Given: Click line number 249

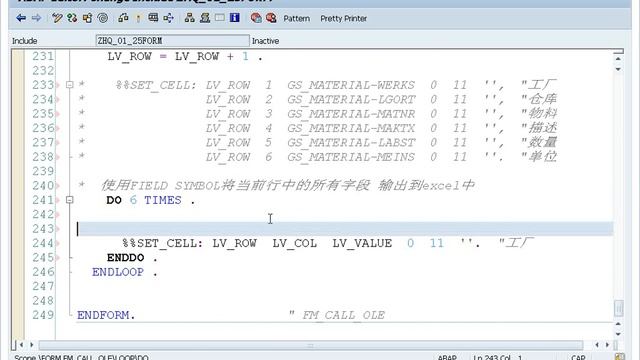Looking at the screenshot, I should click(x=43, y=315).
